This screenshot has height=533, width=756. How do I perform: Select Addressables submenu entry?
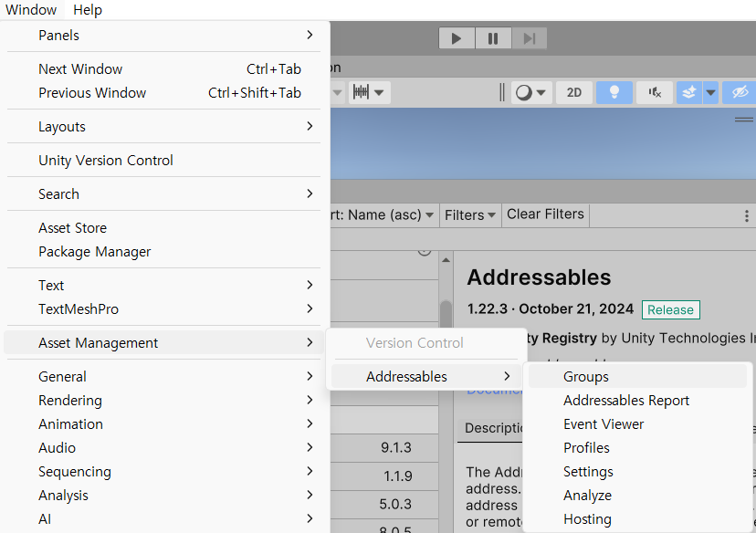tap(426, 376)
